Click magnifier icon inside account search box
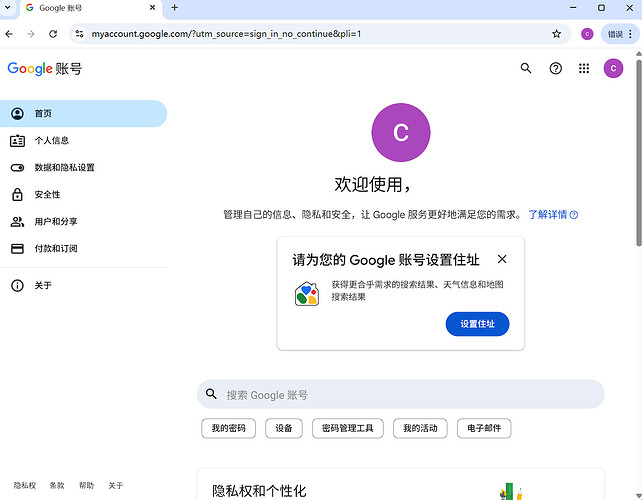642x500 pixels. click(x=211, y=394)
